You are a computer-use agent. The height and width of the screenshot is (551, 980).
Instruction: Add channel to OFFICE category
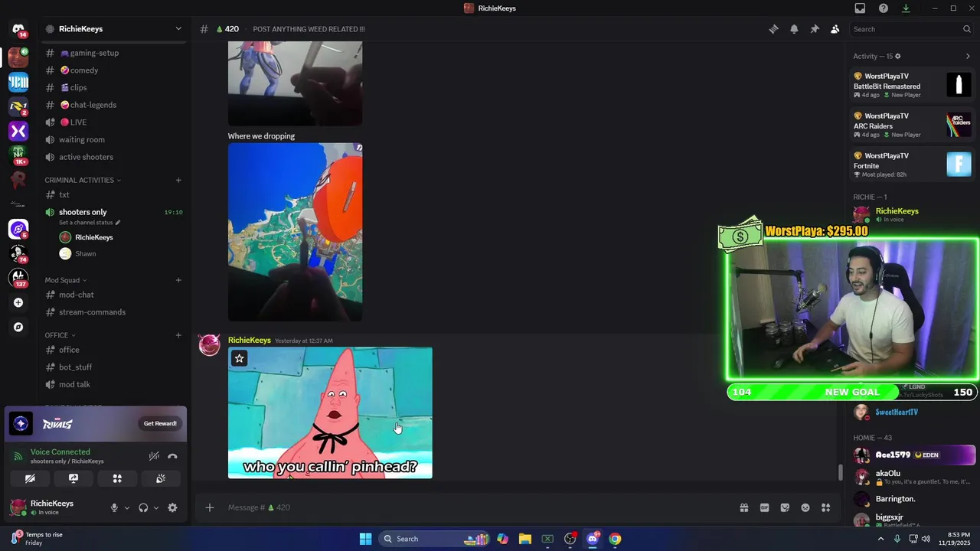(x=178, y=335)
